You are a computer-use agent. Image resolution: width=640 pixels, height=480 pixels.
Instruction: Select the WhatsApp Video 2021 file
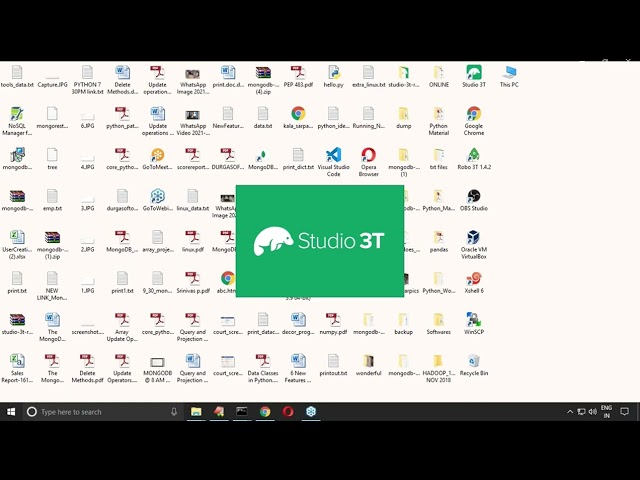193,121
